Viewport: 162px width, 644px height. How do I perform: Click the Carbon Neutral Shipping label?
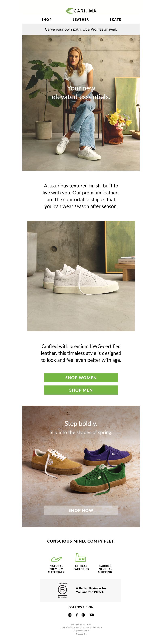105,569
